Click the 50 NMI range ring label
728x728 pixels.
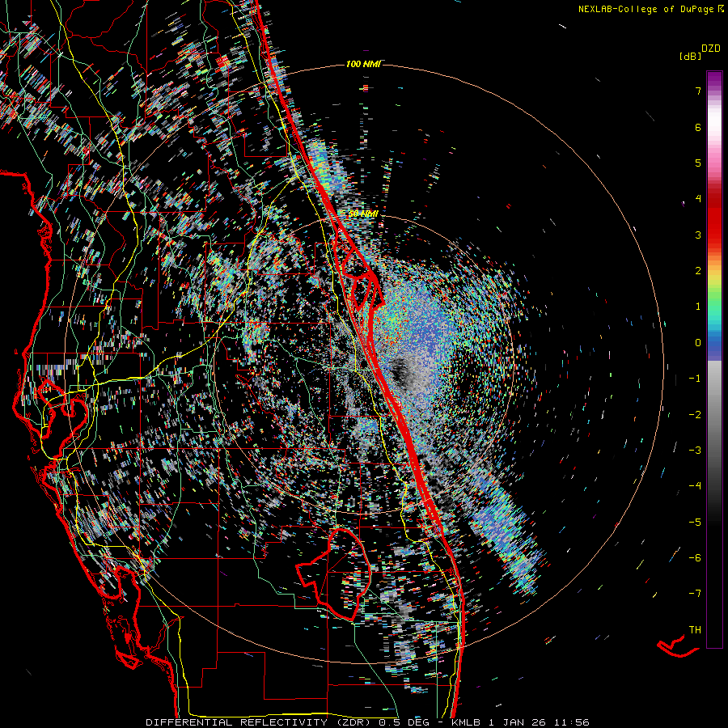click(x=363, y=214)
